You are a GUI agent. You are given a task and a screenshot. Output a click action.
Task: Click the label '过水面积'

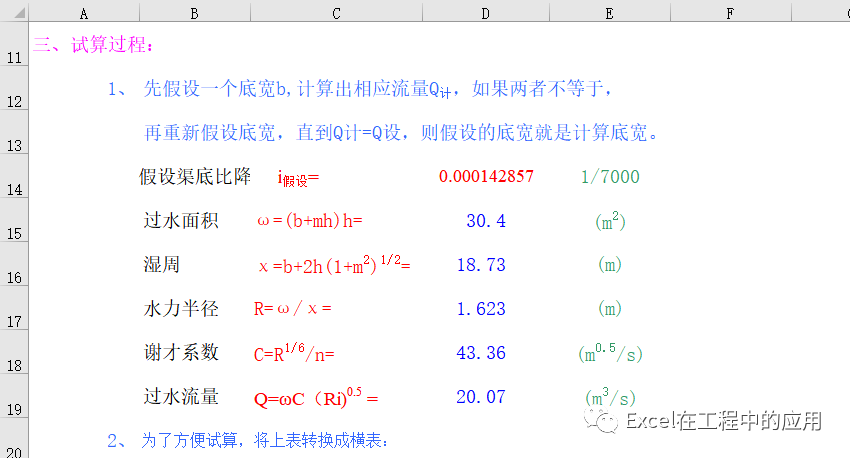[181, 221]
